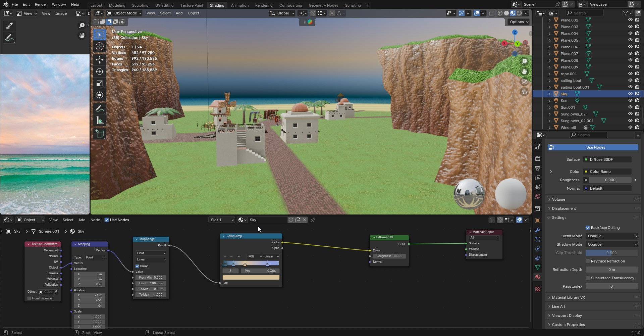
Task: Open Modifier properties wrench tab
Action: pos(538,230)
